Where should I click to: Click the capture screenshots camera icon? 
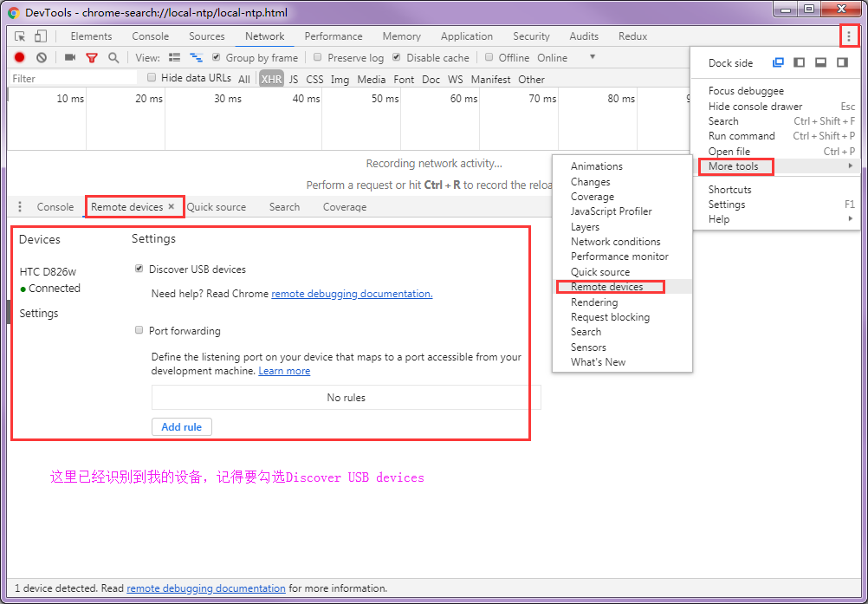click(x=70, y=57)
